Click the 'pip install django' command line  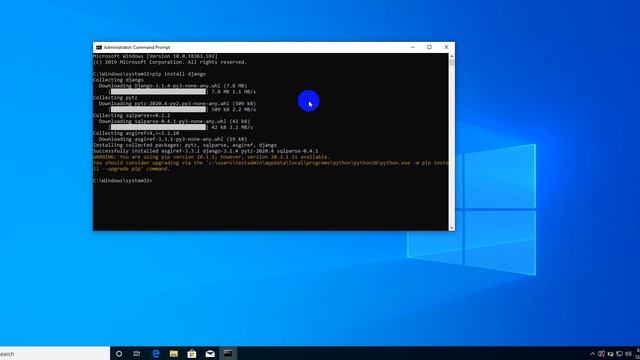pos(149,74)
